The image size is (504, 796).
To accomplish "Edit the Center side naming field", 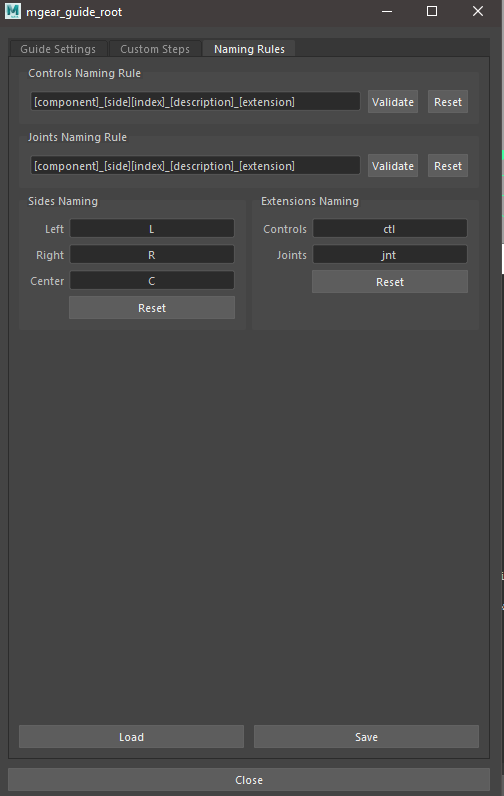I will click(x=152, y=281).
